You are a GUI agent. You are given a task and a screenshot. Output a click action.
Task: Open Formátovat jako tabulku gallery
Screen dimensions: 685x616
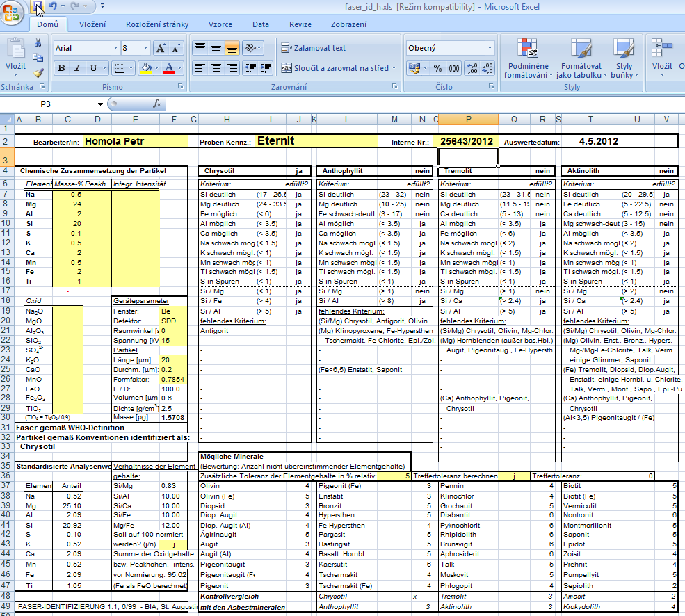tap(581, 58)
